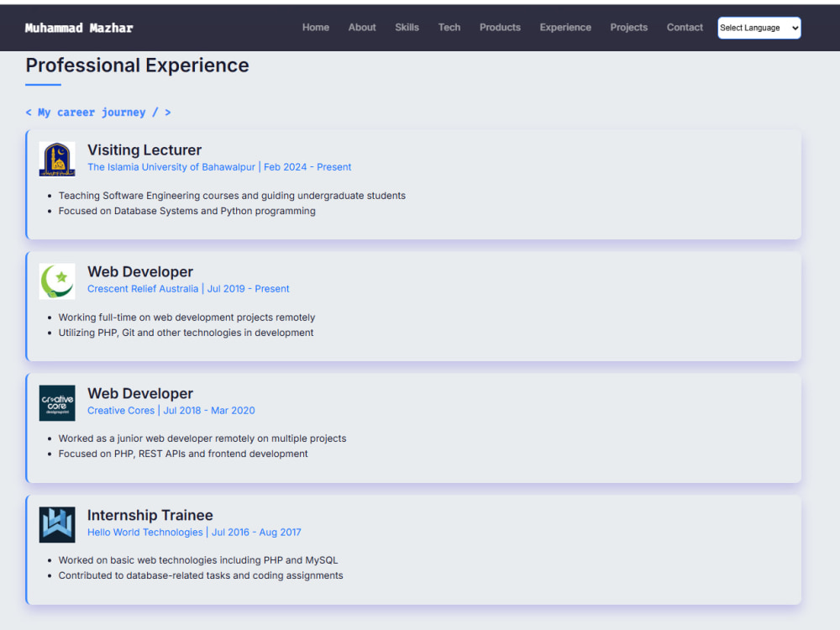Go to the Contact section

(685, 28)
